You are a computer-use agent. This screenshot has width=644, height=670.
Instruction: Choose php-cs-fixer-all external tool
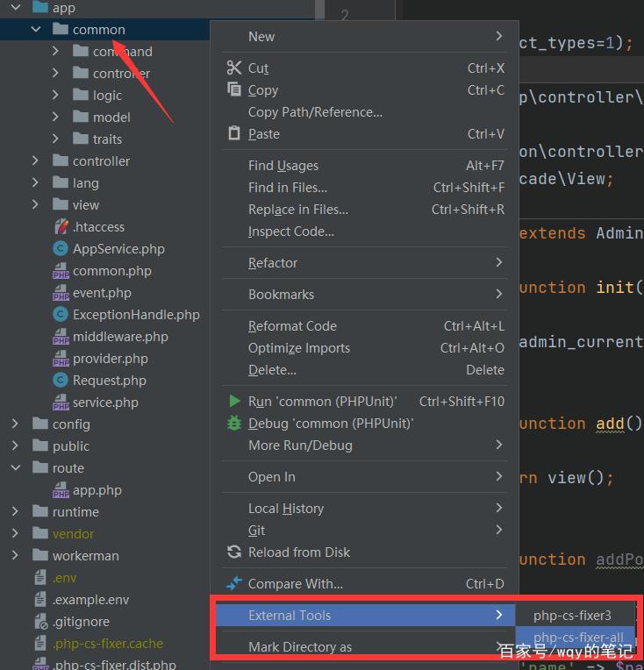click(575, 637)
